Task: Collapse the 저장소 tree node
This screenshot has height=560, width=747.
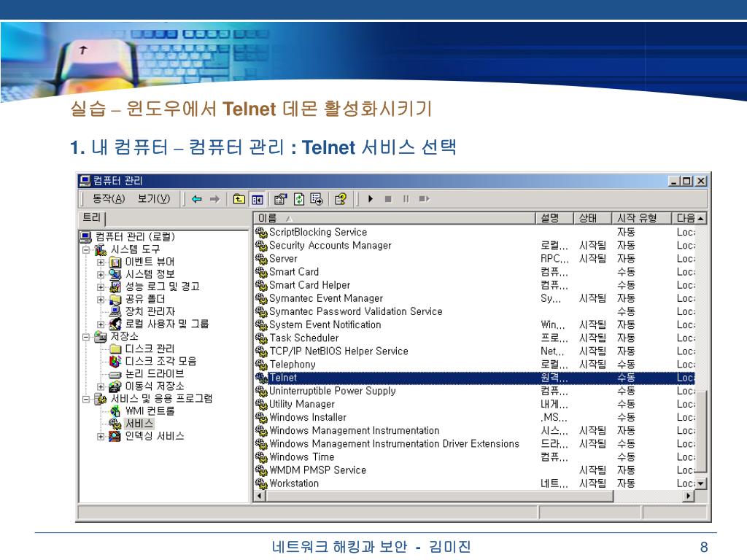Action: pyautogui.click(x=86, y=337)
